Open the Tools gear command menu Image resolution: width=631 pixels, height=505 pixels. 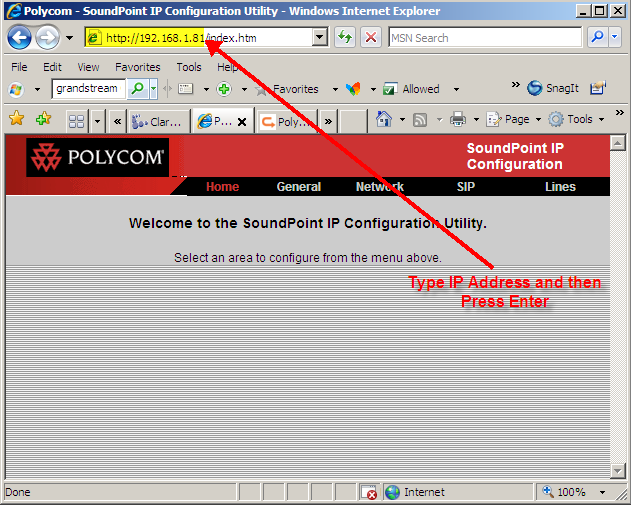pos(576,120)
